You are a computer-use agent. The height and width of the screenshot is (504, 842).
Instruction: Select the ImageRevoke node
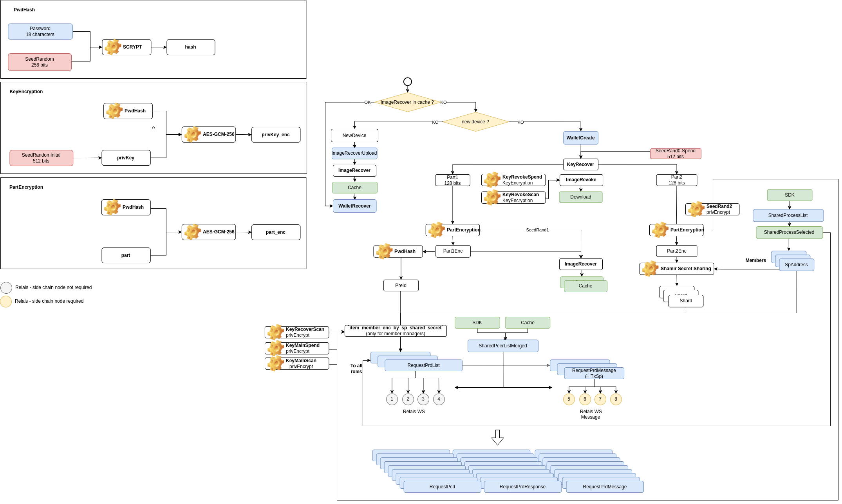(581, 180)
